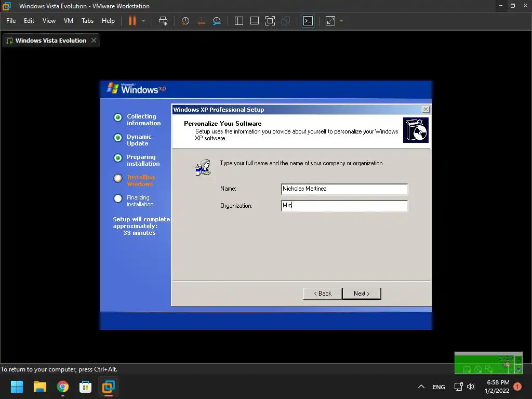The height and width of the screenshot is (399, 532).
Task: Click the Back button in setup
Action: coord(322,294)
